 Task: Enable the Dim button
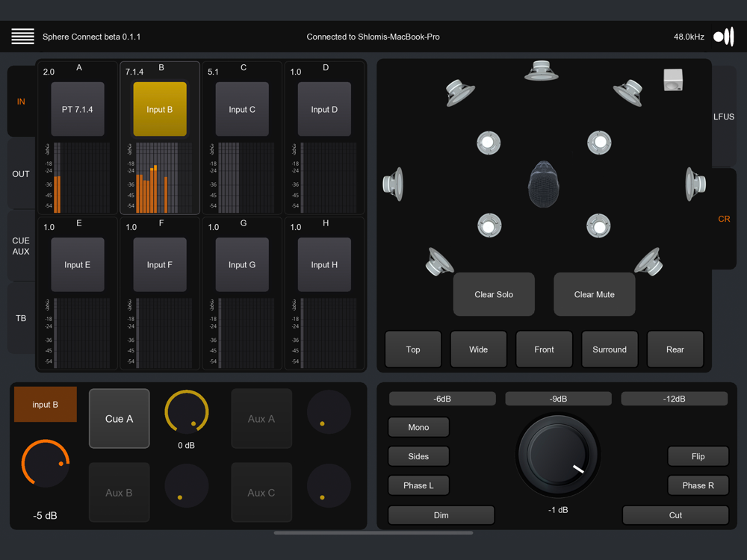[441, 514]
